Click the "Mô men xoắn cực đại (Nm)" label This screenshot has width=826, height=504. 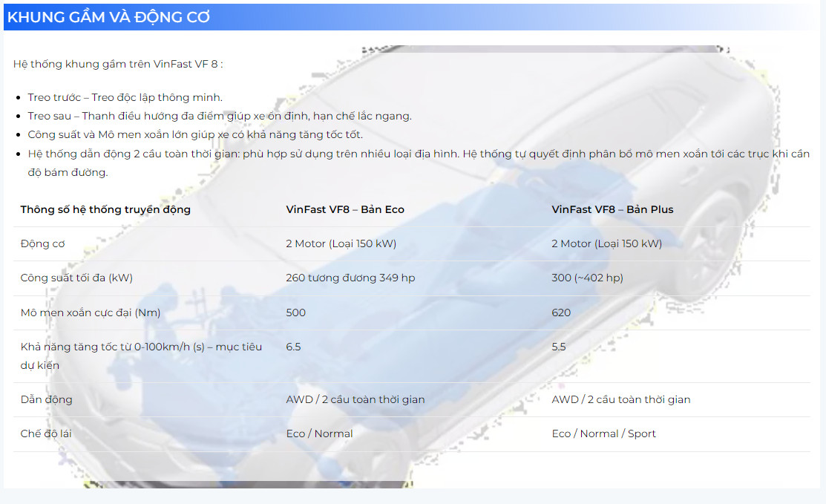coord(91,312)
